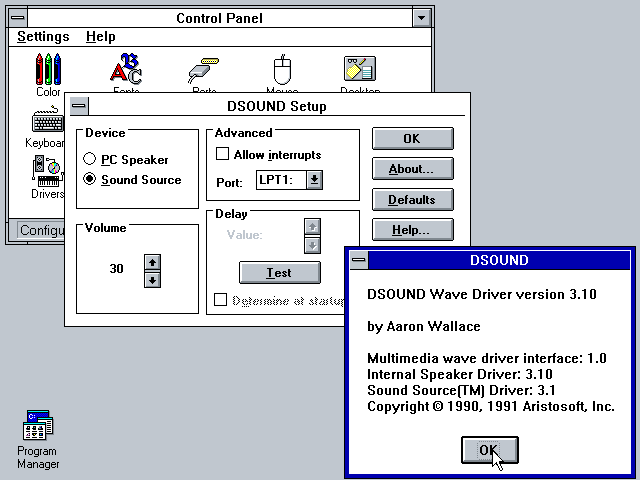Image resolution: width=640 pixels, height=480 pixels.
Task: Open the Help menu in Control Panel
Action: (100, 36)
